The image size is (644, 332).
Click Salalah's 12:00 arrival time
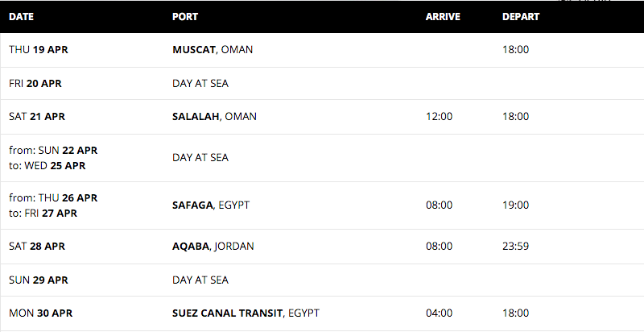[439, 117]
